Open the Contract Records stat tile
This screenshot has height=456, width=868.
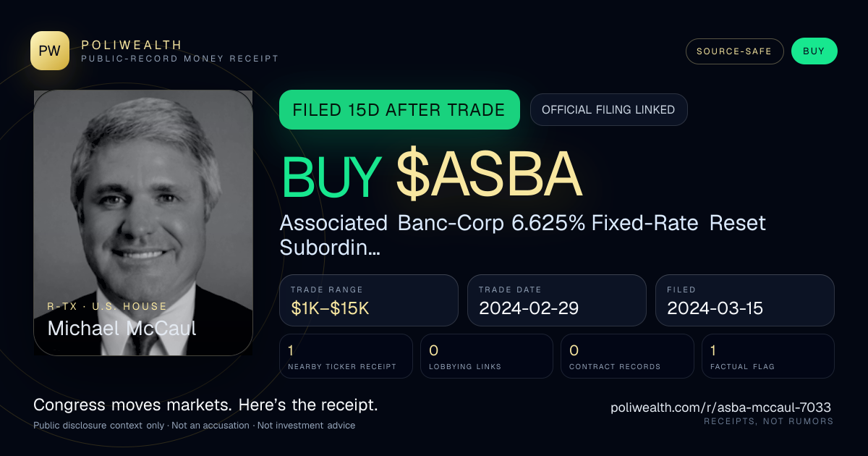627,356
